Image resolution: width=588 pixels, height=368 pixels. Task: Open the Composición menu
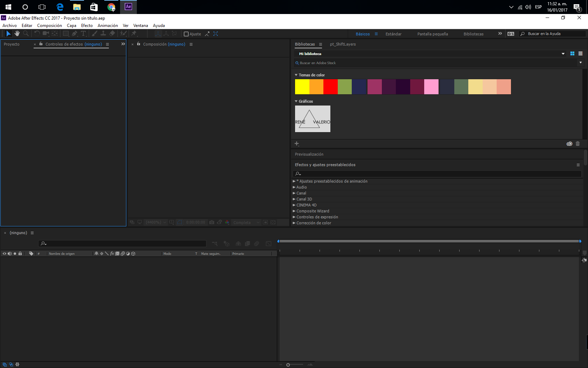pos(49,26)
